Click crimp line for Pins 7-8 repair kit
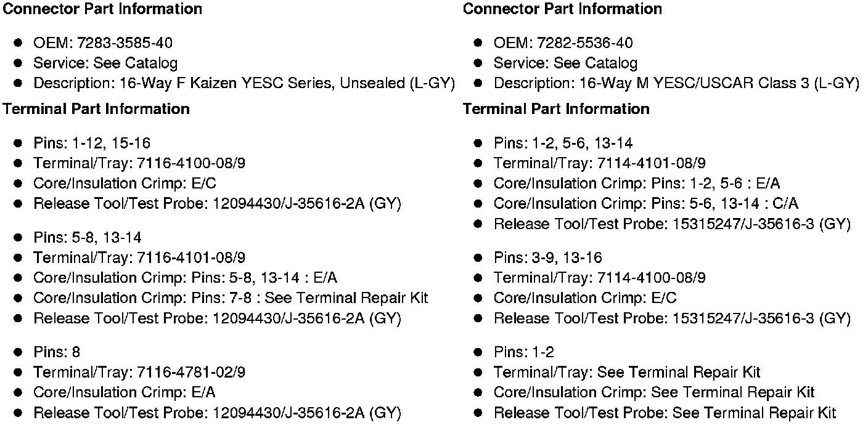 point(231,299)
